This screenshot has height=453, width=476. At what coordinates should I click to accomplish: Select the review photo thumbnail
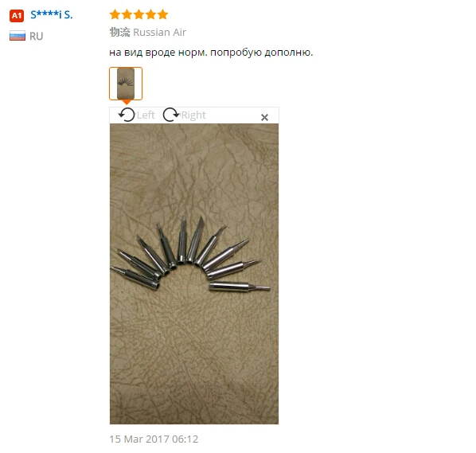pos(126,84)
